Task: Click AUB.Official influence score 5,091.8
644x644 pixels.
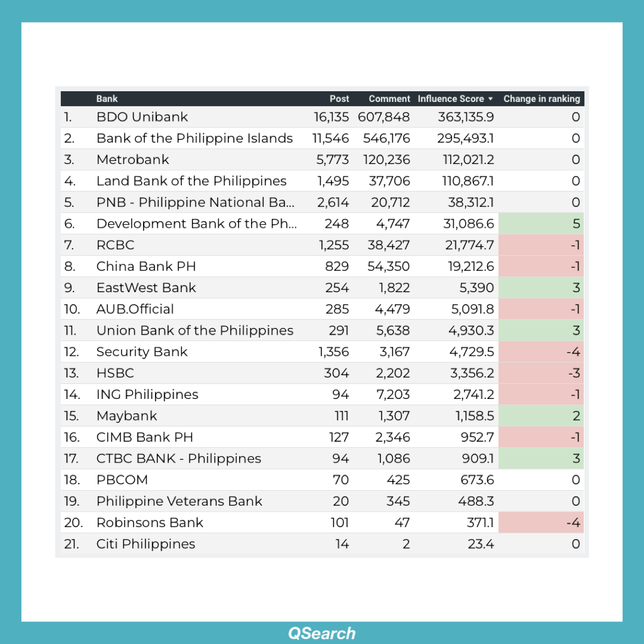Action: (x=473, y=309)
